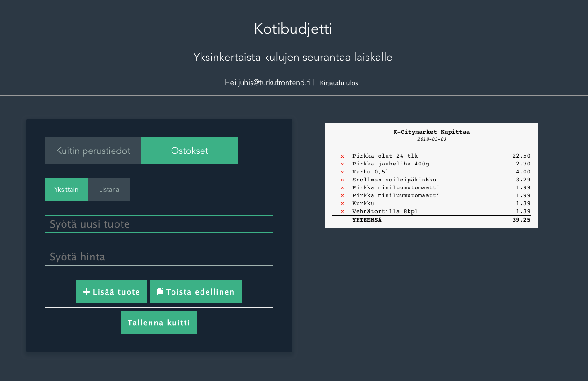Image resolution: width=588 pixels, height=381 pixels.
Task: Click the Lisää tuote button
Action: click(112, 291)
